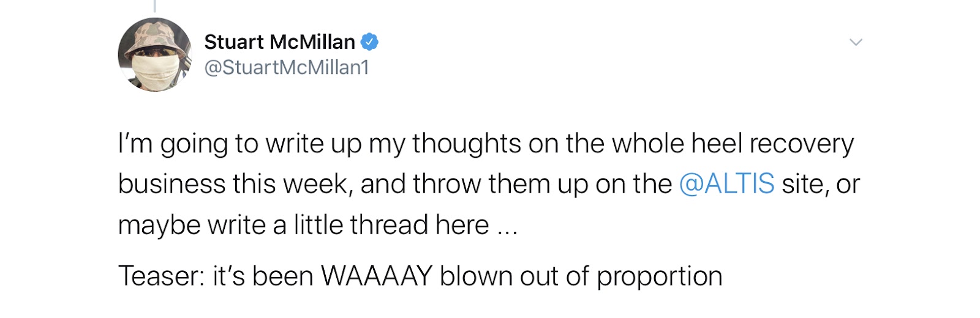
Task: Open Stuart McMillan's profile avatar
Action: coord(155,54)
